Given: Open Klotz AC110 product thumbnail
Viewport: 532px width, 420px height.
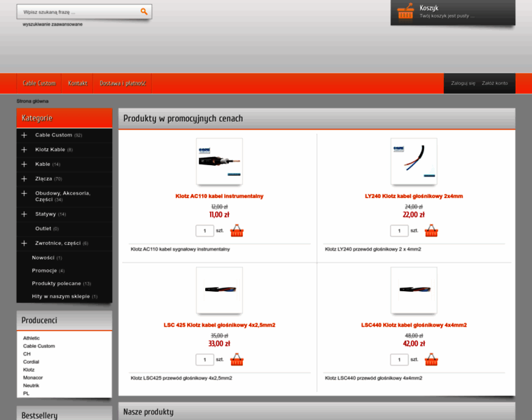Looking at the screenshot, I should point(219,162).
